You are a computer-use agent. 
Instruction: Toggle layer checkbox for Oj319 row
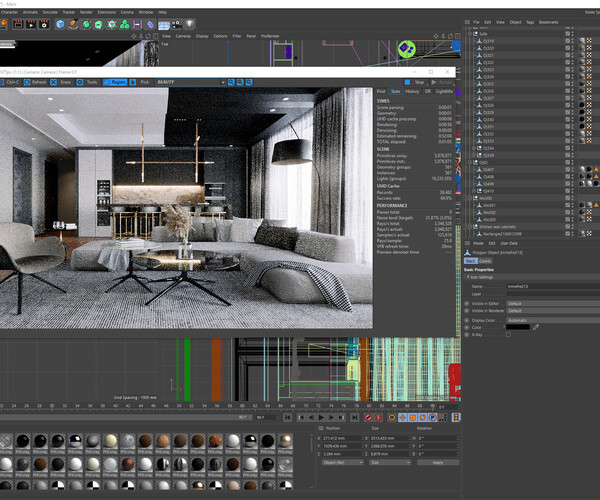tap(568, 41)
